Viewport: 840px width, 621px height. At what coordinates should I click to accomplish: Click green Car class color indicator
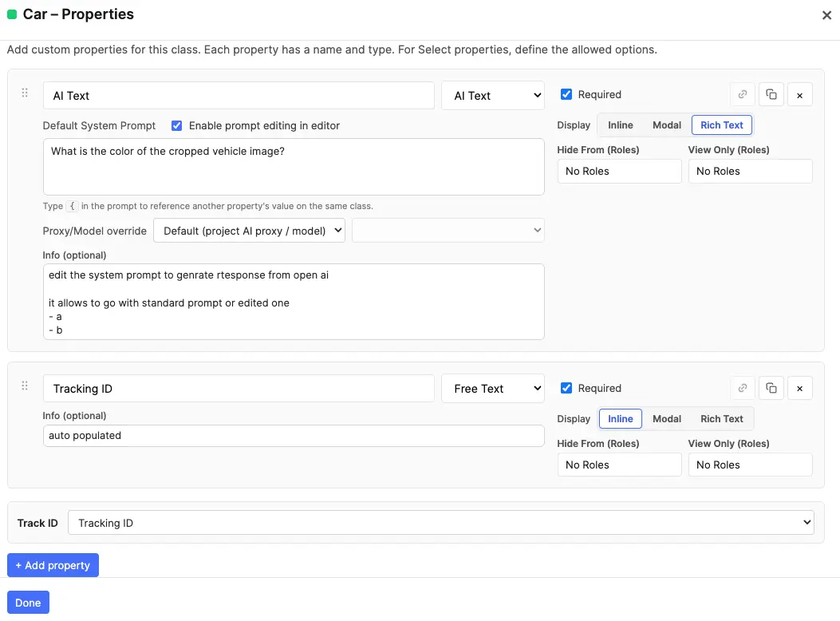12,14
